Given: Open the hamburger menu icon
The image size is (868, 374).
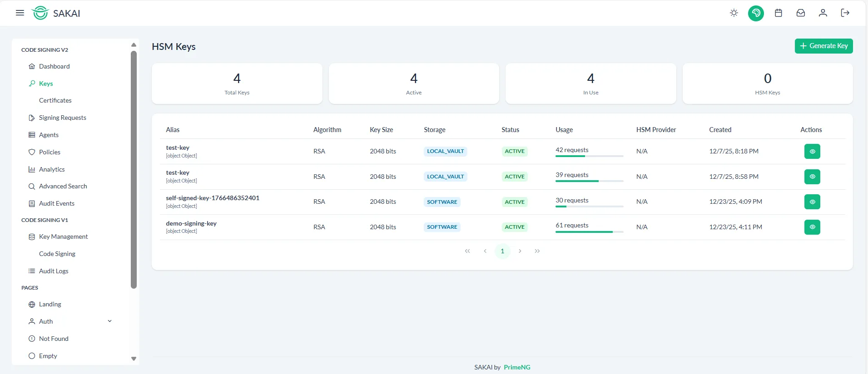Looking at the screenshot, I should click(20, 13).
